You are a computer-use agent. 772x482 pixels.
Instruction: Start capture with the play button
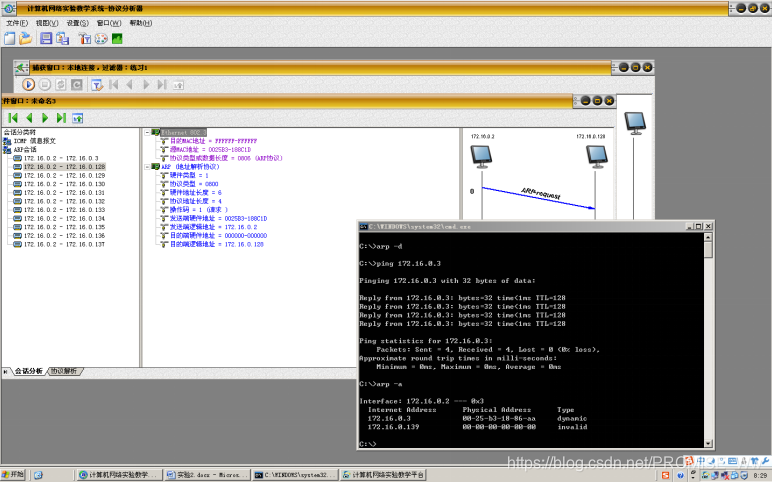pos(29,85)
